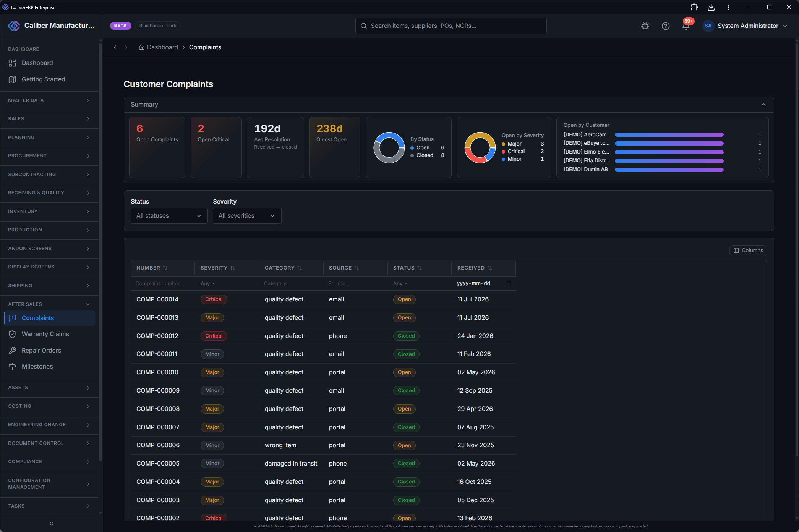The image size is (799, 532).
Task: Click the help question mark icon
Action: click(666, 26)
